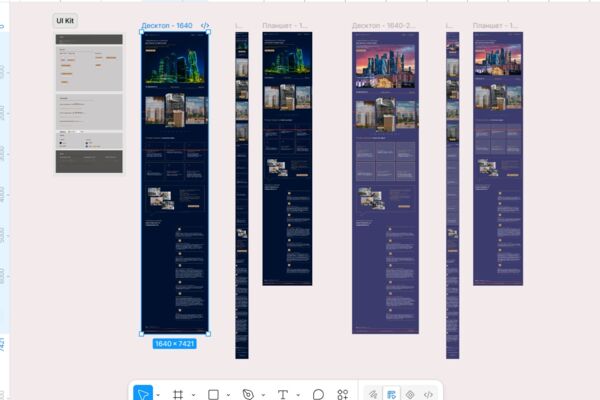The image size is (600, 400).
Task: Toggle Dev Mode in the toolbar
Action: click(x=428, y=394)
